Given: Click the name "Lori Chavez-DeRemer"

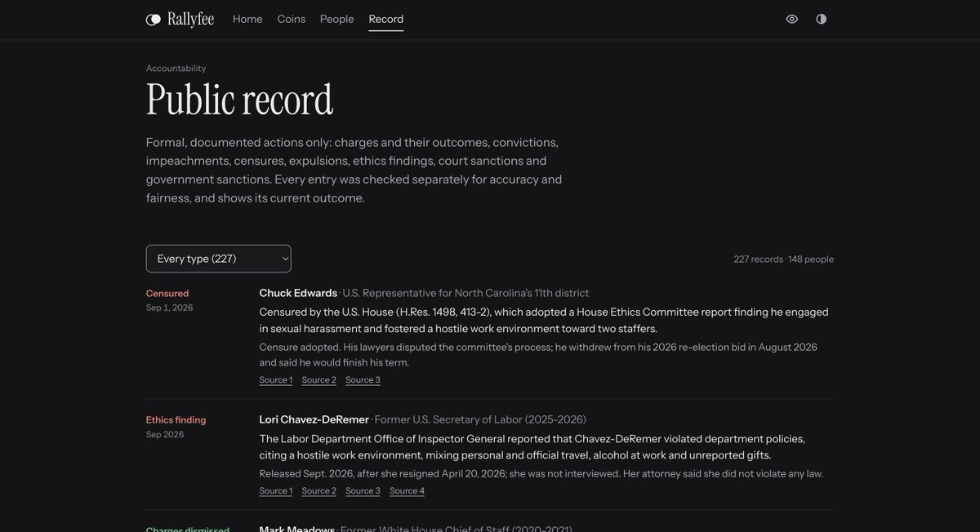Looking at the screenshot, I should [314, 419].
